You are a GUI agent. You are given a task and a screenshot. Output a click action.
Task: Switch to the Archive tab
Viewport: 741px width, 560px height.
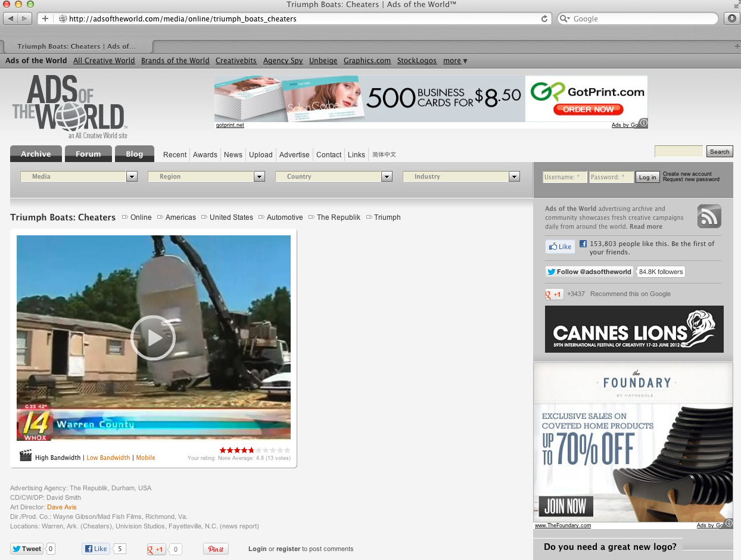pyautogui.click(x=36, y=154)
